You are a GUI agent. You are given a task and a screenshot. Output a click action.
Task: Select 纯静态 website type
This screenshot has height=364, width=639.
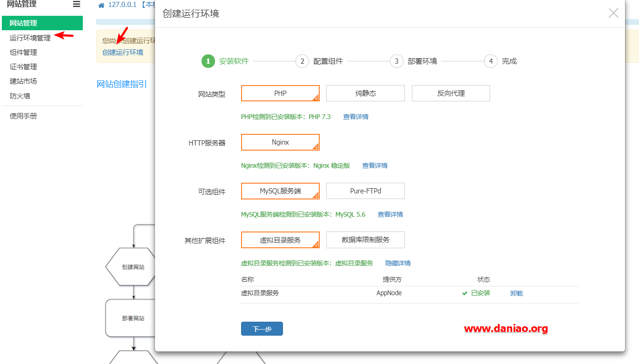pos(365,93)
